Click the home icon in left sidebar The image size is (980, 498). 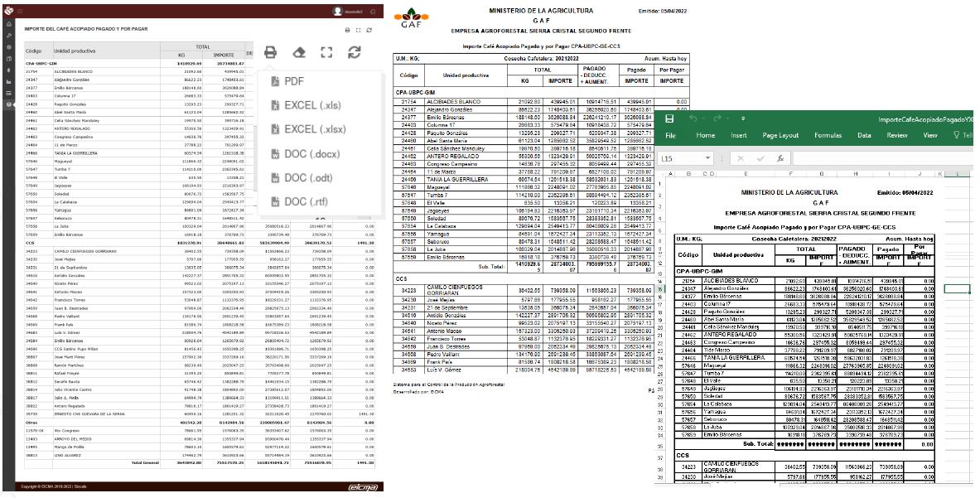click(x=8, y=25)
